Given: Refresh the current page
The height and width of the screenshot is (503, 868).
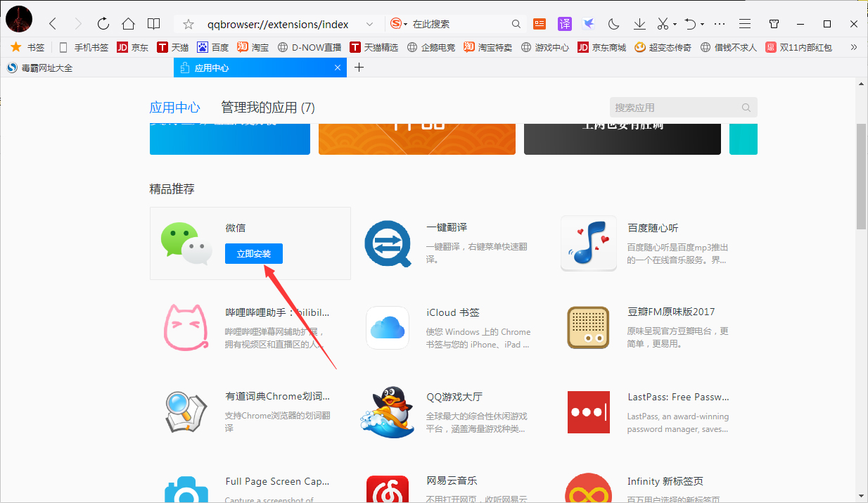Looking at the screenshot, I should [x=103, y=23].
